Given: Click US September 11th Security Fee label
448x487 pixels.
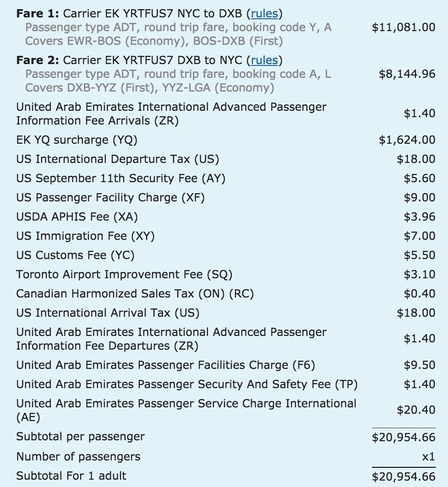Looking at the screenshot, I should [x=121, y=179].
